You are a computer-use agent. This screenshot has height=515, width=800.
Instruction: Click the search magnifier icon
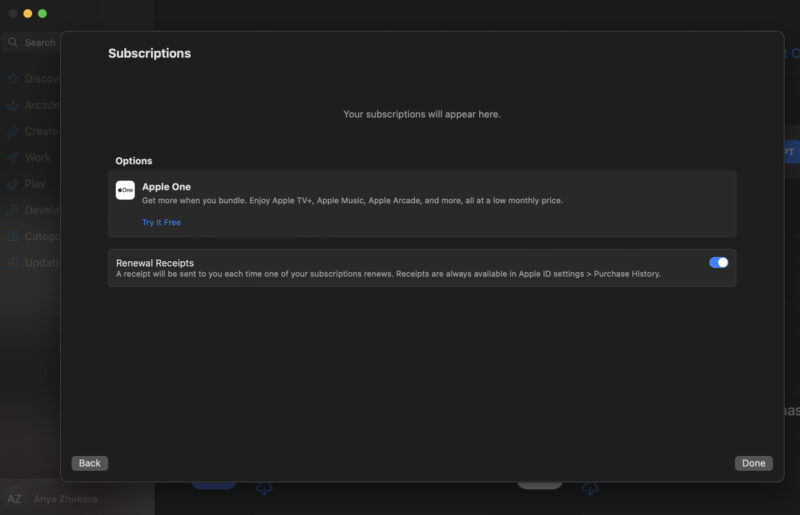13,43
